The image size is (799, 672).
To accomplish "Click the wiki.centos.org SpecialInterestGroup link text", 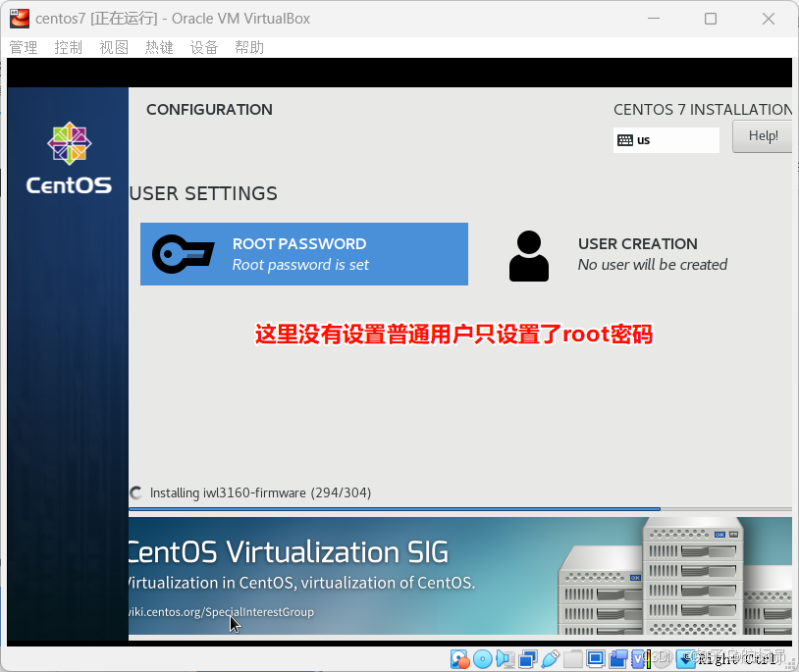I will coord(221,611).
